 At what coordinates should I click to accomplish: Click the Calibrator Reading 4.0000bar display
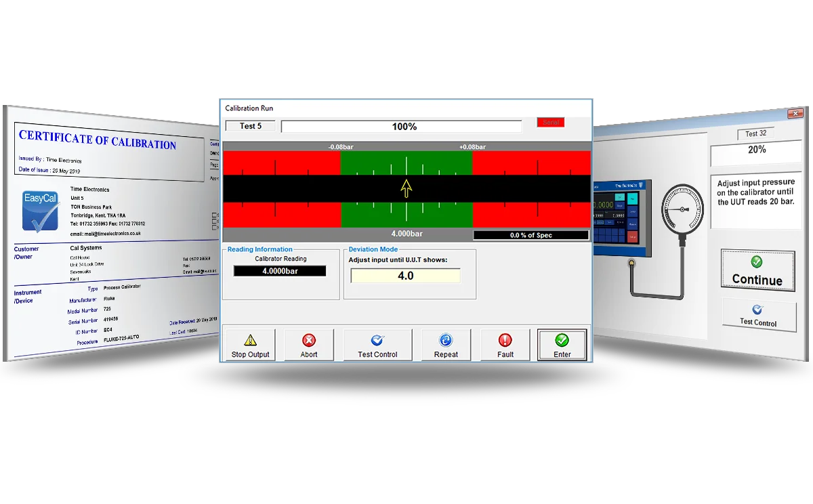[280, 271]
